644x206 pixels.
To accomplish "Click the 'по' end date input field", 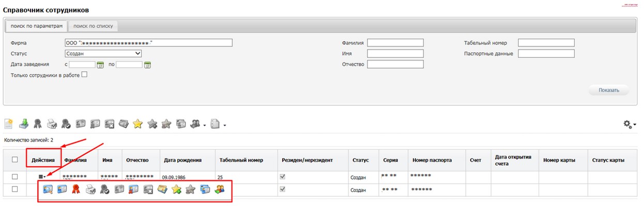I will (129, 65).
